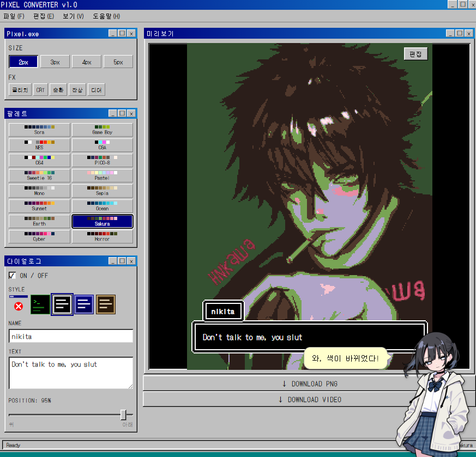Apply the C64 palette
This screenshot has height=457, width=476.
(39, 160)
